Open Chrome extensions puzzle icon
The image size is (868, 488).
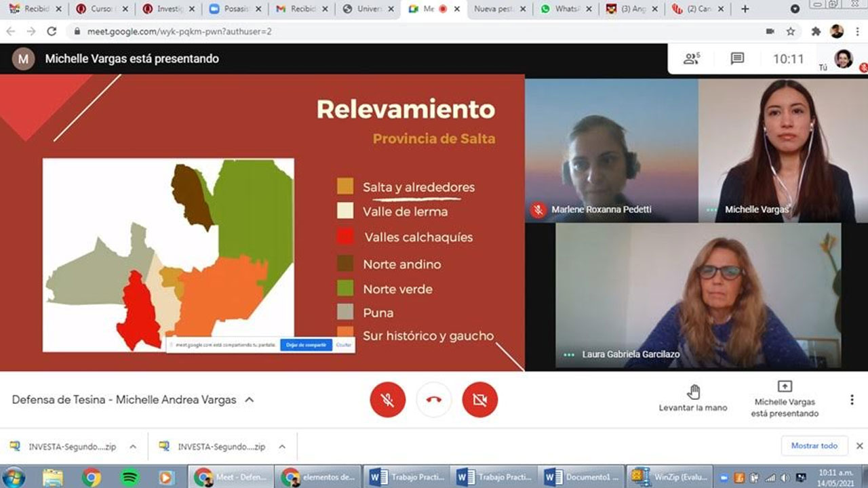(816, 31)
